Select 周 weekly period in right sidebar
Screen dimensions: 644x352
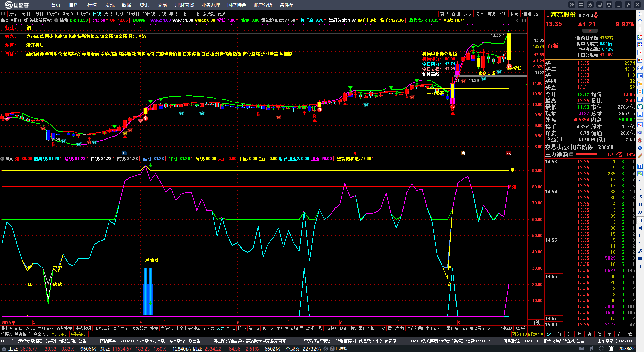[x=640, y=228]
